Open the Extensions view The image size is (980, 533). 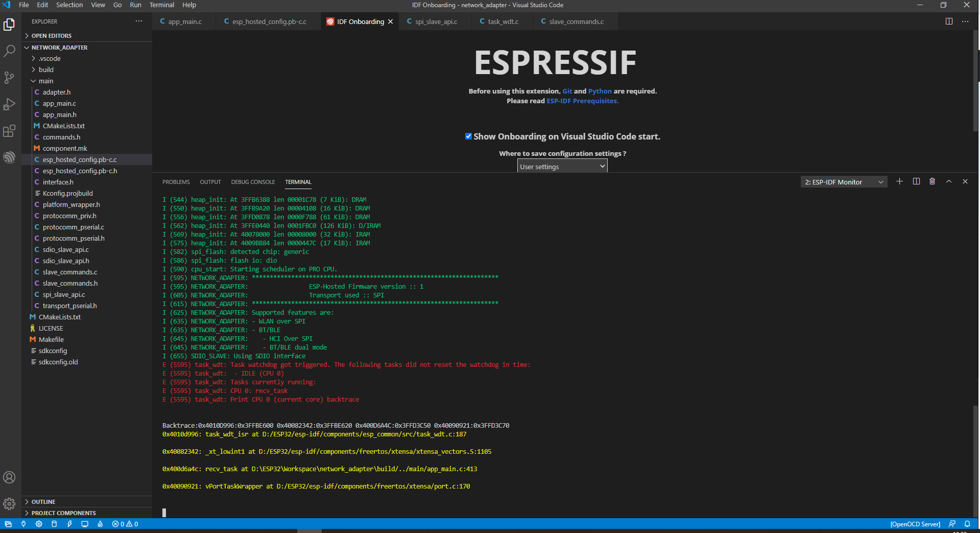(9, 131)
